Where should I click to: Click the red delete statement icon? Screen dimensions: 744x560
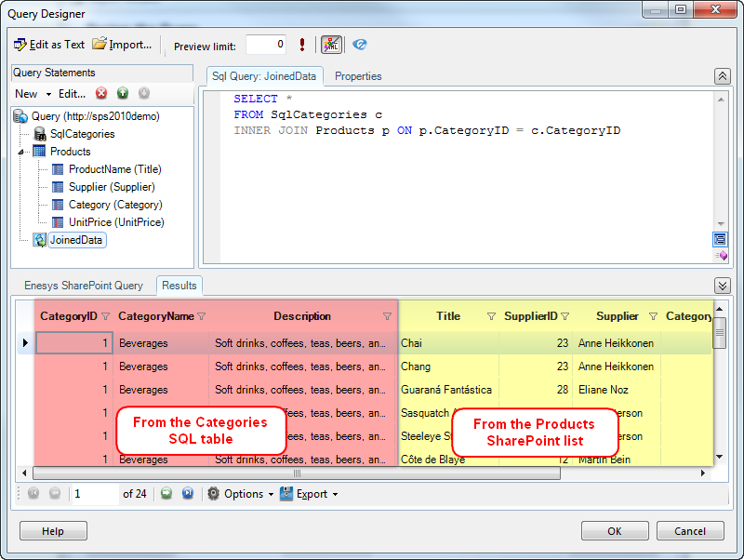tap(101, 93)
